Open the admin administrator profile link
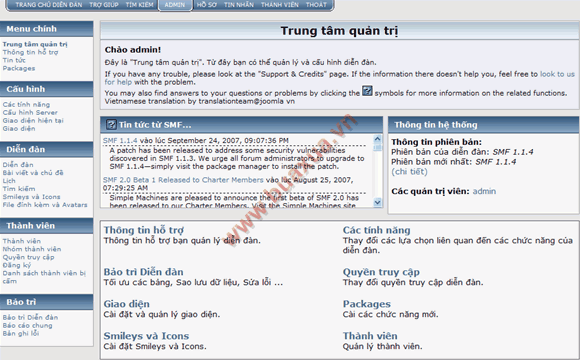580x360 pixels. tap(484, 191)
